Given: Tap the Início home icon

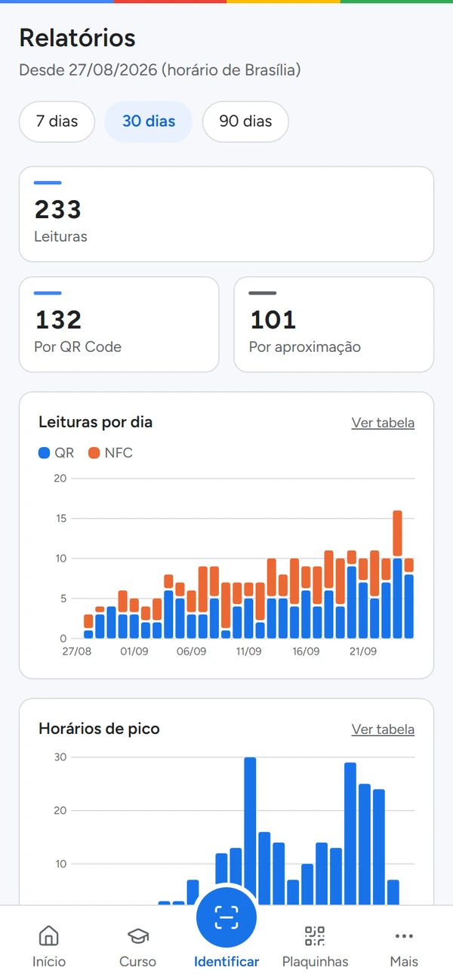Looking at the screenshot, I should [48, 935].
